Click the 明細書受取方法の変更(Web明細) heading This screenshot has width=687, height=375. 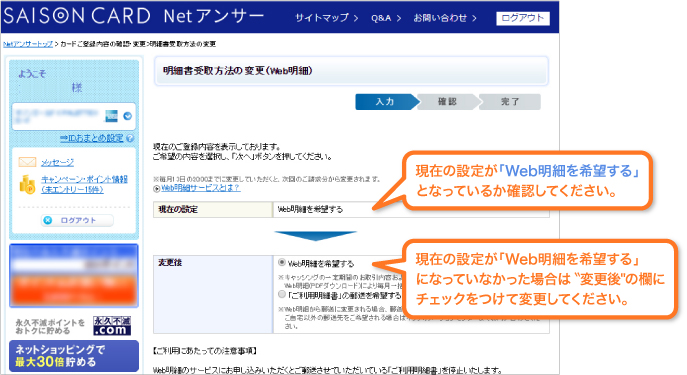click(237, 71)
